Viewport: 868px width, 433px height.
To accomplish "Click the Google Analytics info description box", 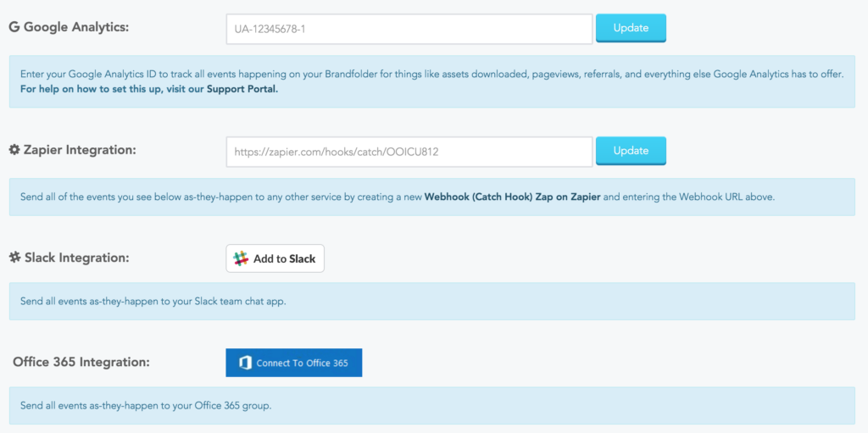I will tap(431, 81).
